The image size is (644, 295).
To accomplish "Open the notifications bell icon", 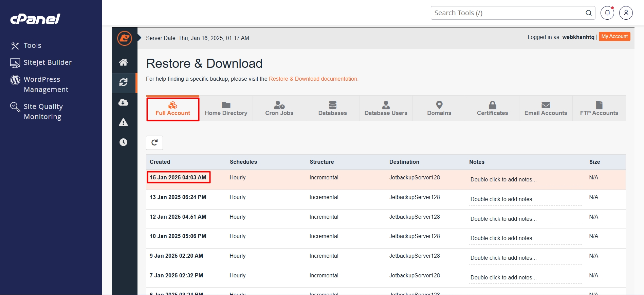I will point(607,13).
